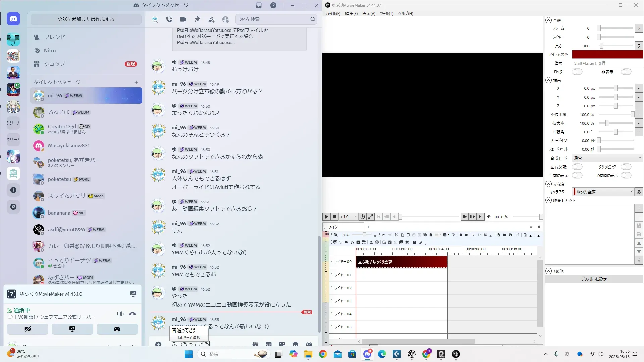This screenshot has width=644, height=362.
Task: Start a video call in DM header
Action: (183, 19)
